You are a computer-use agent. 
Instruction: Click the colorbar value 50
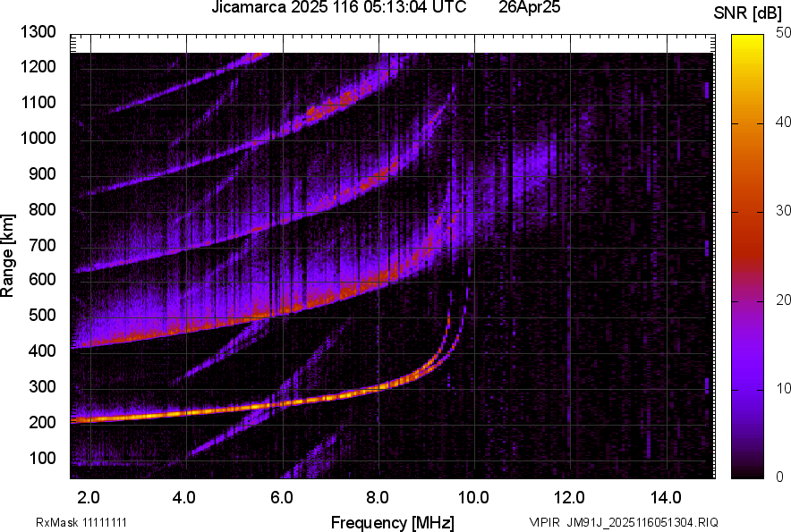[x=784, y=33]
